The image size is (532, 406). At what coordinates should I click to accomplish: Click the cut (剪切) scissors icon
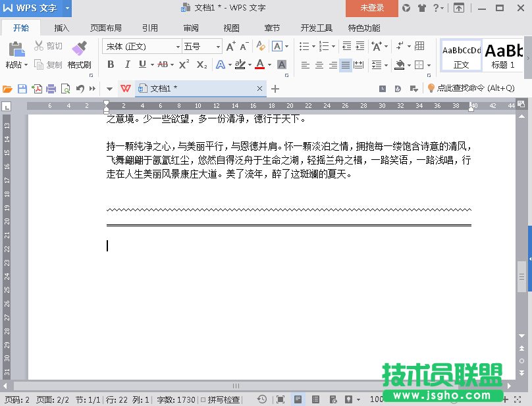coord(40,46)
